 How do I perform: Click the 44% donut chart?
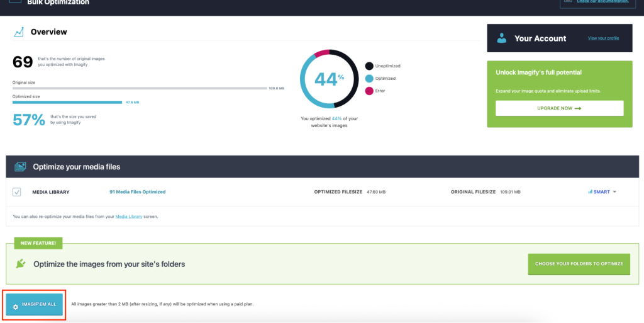click(x=330, y=79)
